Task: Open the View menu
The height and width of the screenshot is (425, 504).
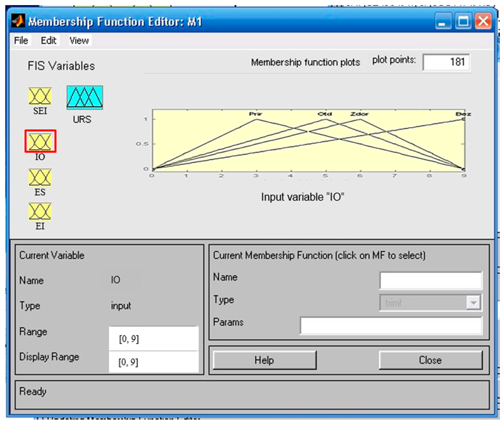Action: pyautogui.click(x=79, y=40)
